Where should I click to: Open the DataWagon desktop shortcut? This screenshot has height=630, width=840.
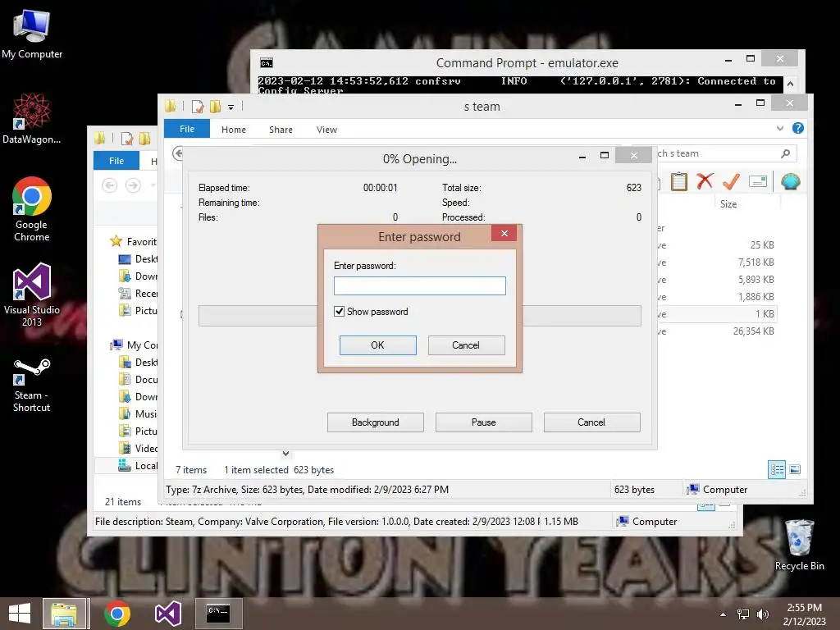click(32, 118)
